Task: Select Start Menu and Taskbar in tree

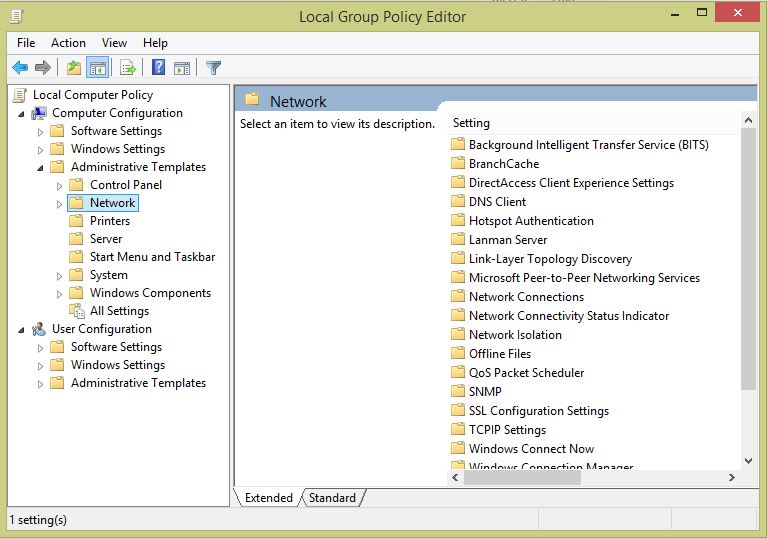Action: 152,257
